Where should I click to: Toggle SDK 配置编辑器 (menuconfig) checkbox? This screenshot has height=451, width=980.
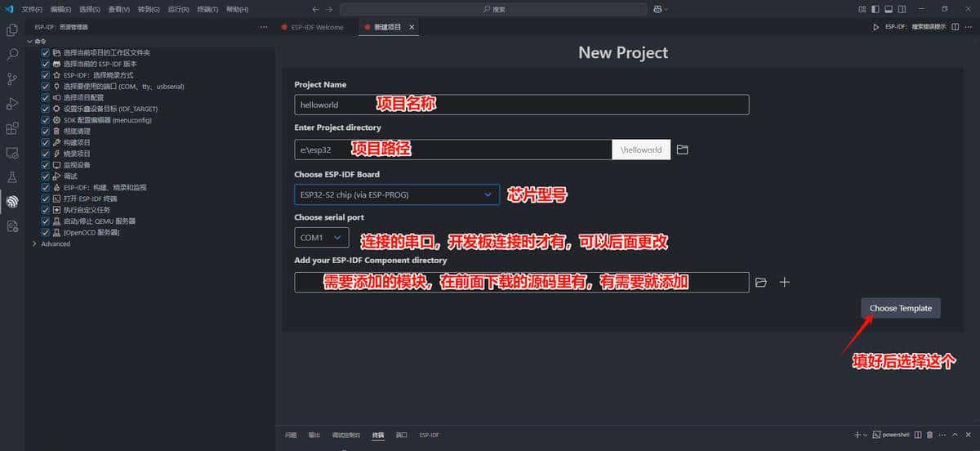coord(46,120)
